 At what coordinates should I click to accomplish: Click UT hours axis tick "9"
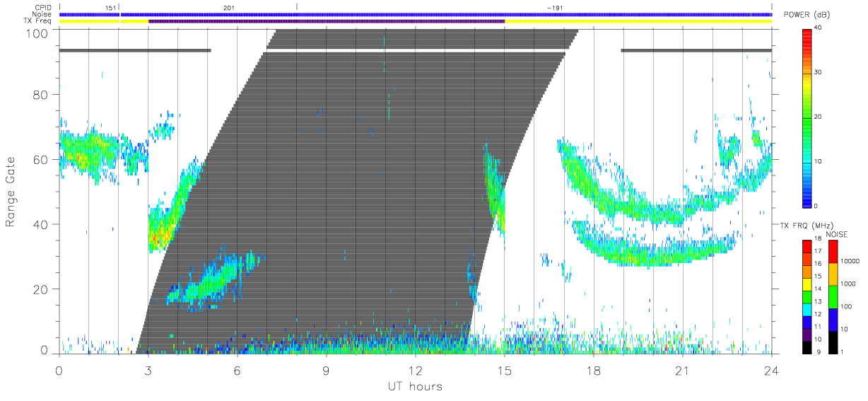pos(327,370)
